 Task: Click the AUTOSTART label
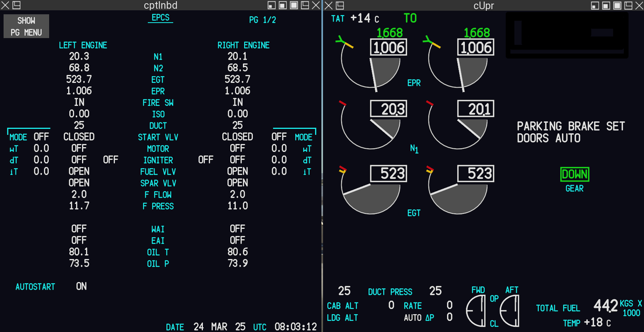35,287
